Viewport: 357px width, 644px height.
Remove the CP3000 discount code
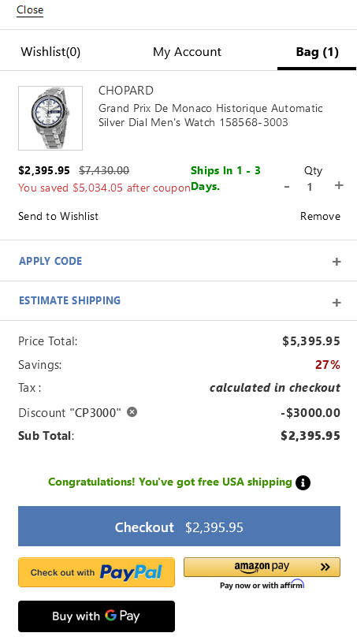tap(132, 411)
